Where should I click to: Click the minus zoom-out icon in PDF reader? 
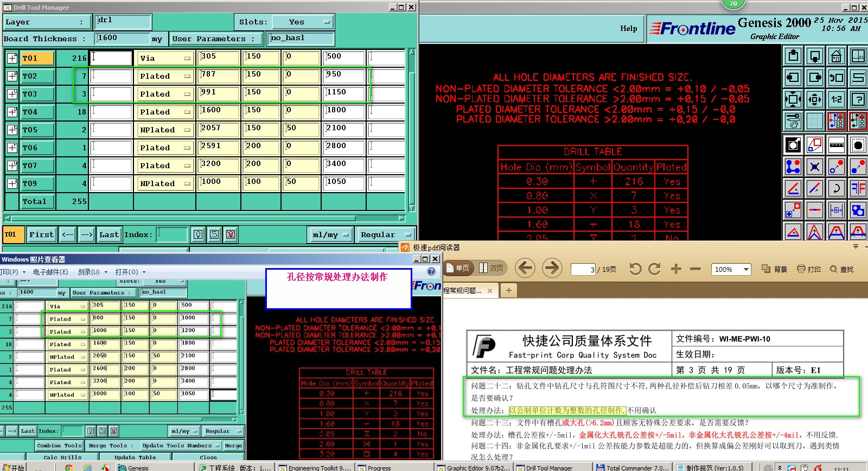pos(695,269)
